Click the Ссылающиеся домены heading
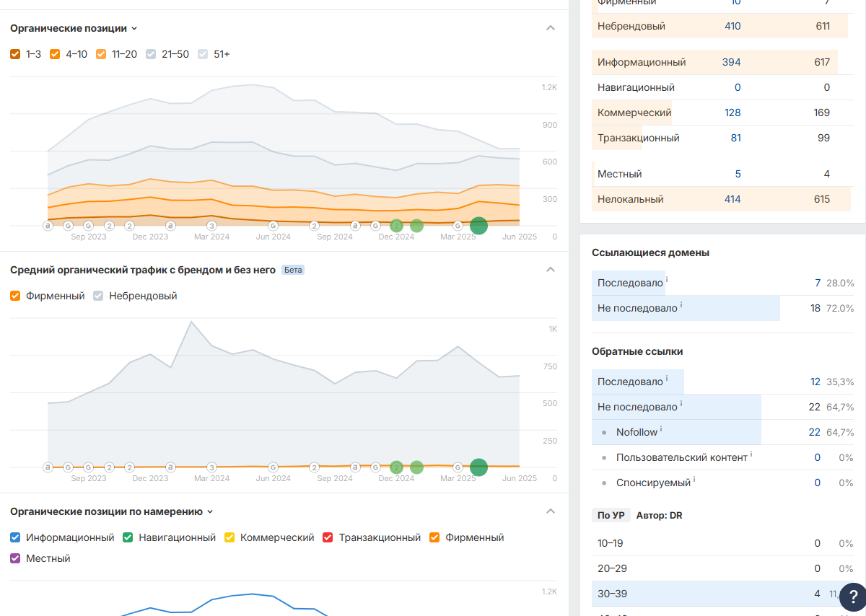866x616 pixels. click(650, 252)
